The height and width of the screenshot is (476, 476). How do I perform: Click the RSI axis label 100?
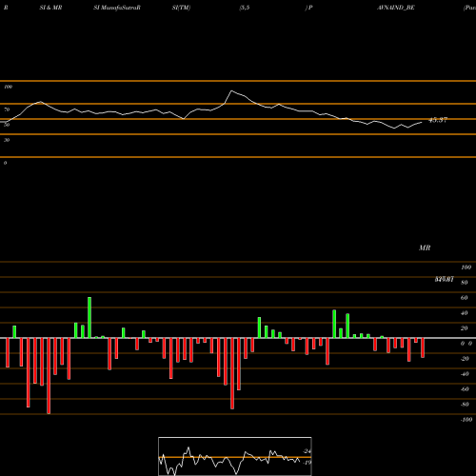[8, 87]
